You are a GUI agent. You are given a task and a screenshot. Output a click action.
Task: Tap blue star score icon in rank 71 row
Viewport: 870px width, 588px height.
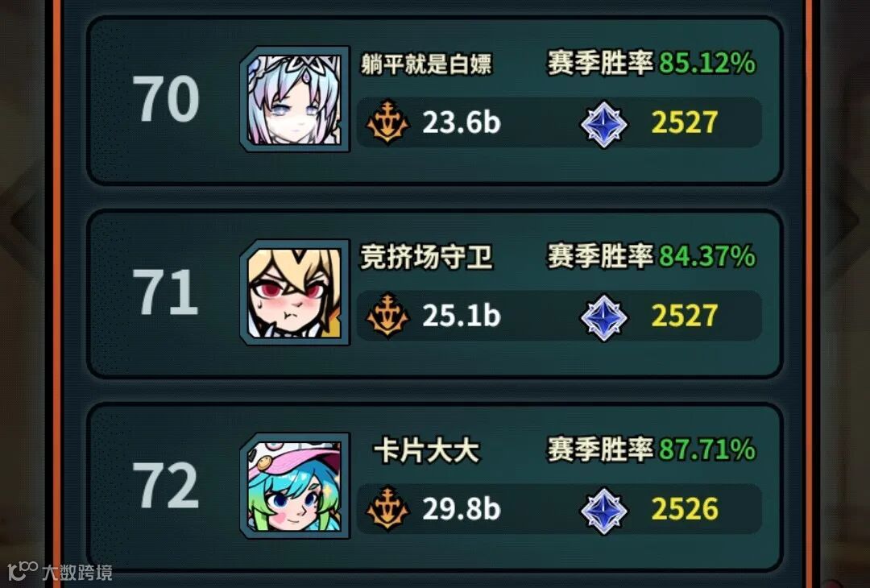tap(603, 317)
